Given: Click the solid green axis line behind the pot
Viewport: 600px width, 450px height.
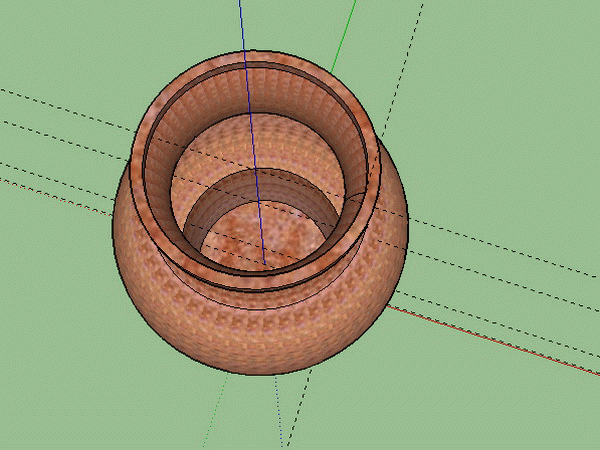Looking at the screenshot, I should (x=344, y=36).
